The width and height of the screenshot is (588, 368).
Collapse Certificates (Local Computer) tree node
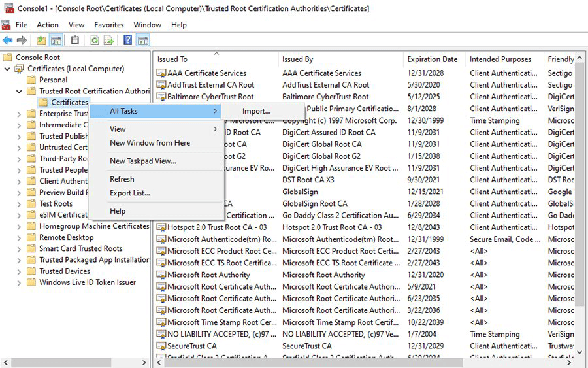7,69
